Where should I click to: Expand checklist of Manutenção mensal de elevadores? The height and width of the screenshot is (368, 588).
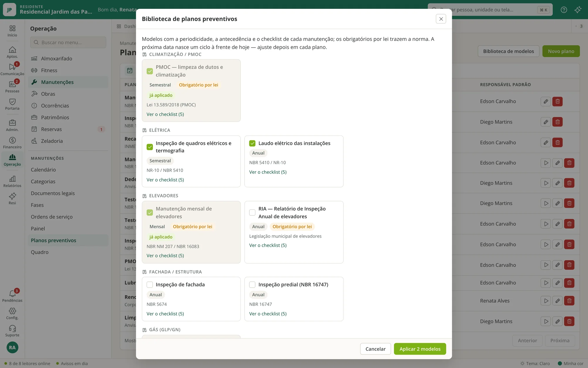coord(165,256)
